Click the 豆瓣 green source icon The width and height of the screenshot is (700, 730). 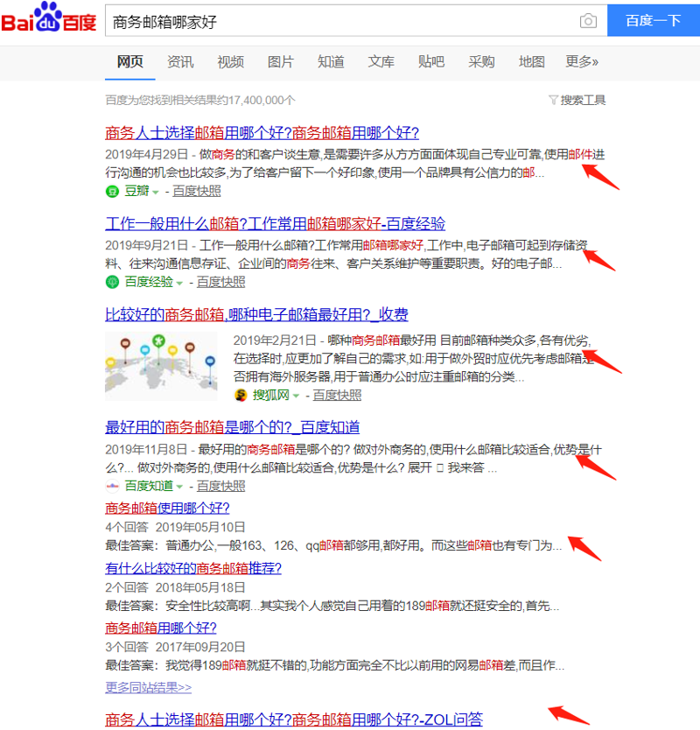pos(112,192)
